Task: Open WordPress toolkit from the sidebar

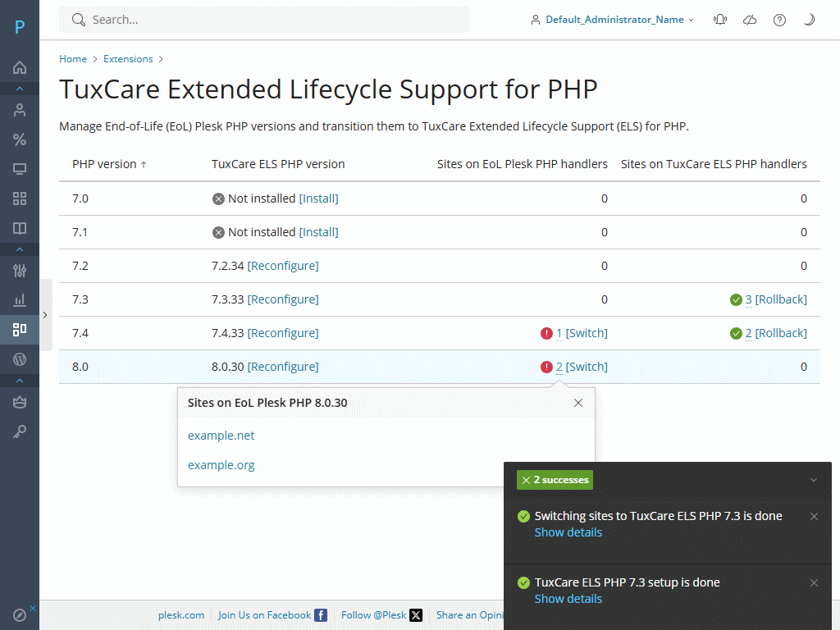Action: coord(20,359)
